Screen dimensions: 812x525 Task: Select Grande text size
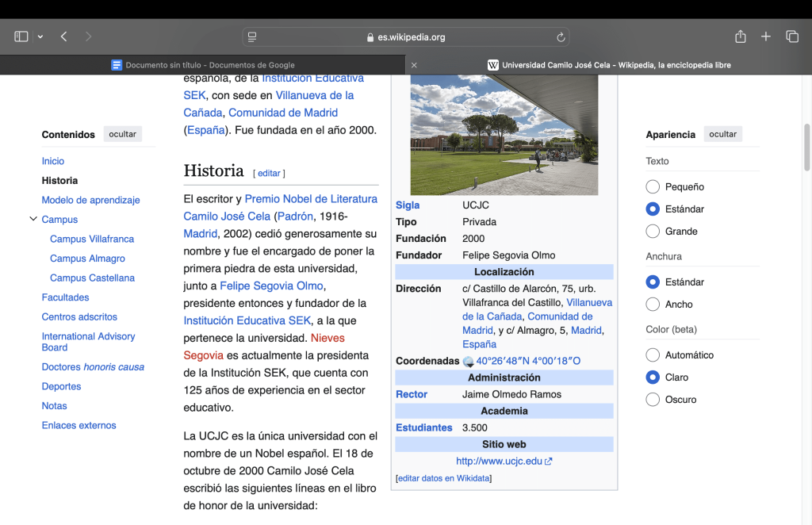tap(653, 231)
